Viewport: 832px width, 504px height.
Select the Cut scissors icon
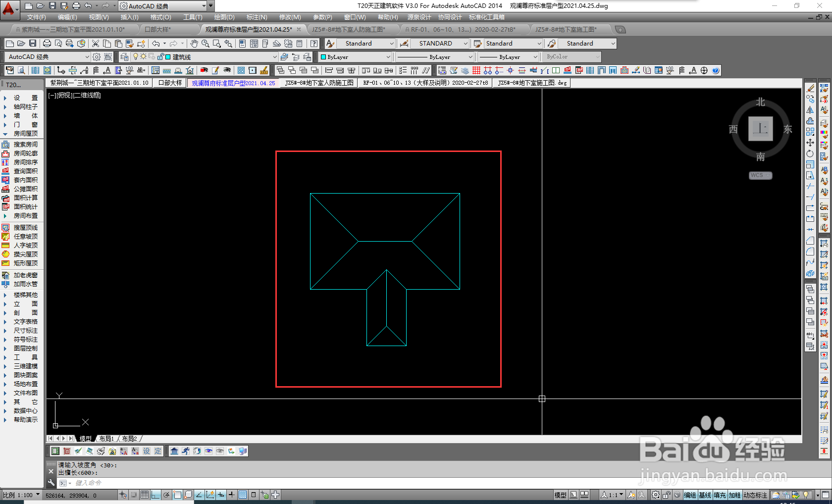96,44
